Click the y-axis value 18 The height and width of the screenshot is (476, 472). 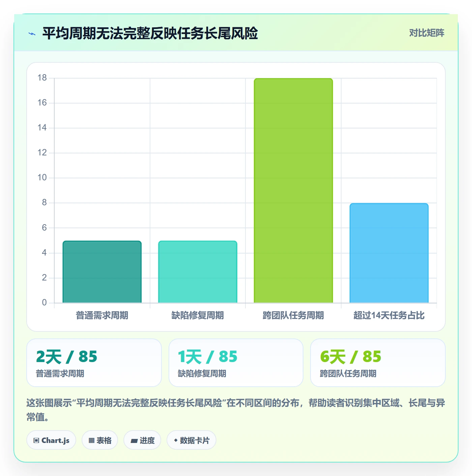click(x=42, y=78)
